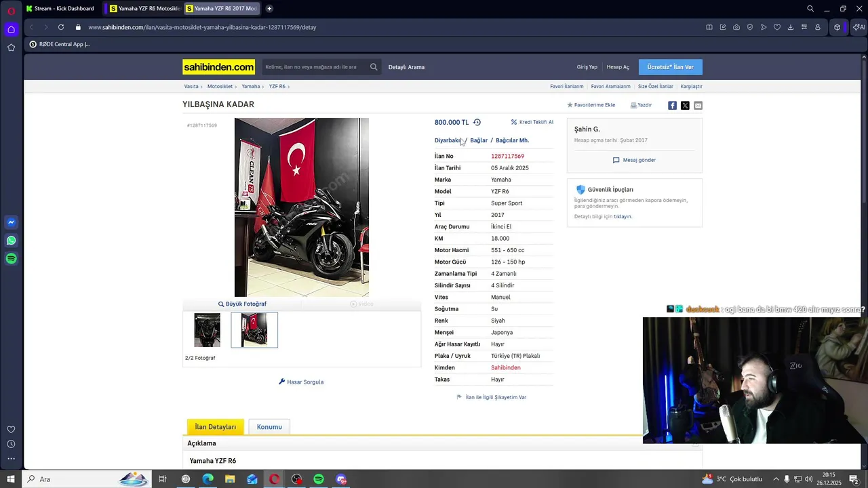868x488 pixels.
Task: Switch to Yamaha YZF R6 Motosiklet tab
Action: click(144, 9)
